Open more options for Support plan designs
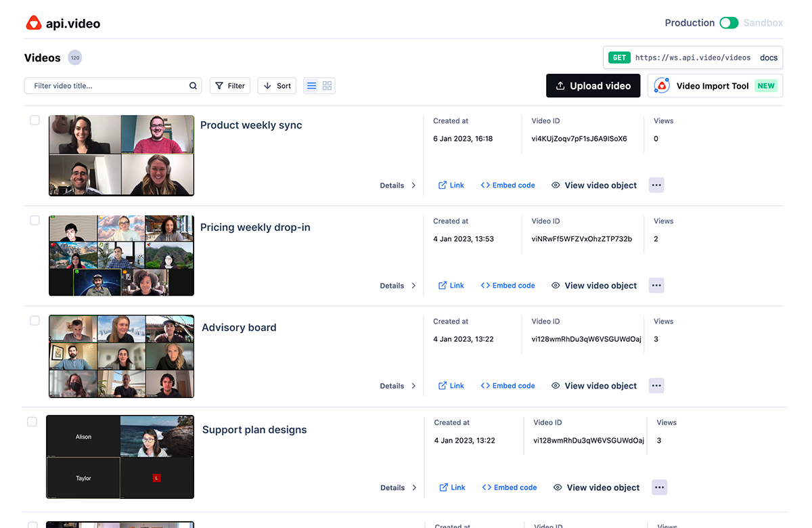The width and height of the screenshot is (812, 528). pos(660,487)
